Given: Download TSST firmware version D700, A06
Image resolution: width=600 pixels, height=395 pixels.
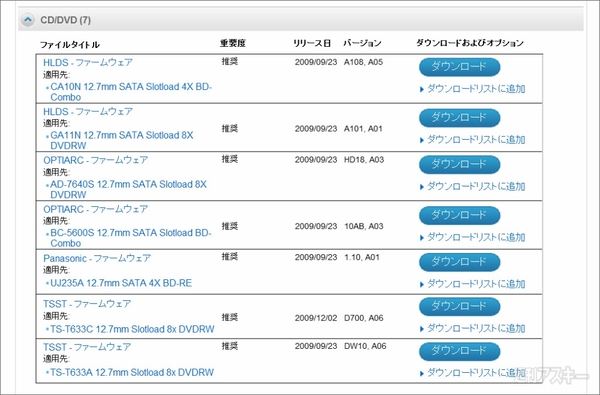Looking at the screenshot, I should pos(460,307).
